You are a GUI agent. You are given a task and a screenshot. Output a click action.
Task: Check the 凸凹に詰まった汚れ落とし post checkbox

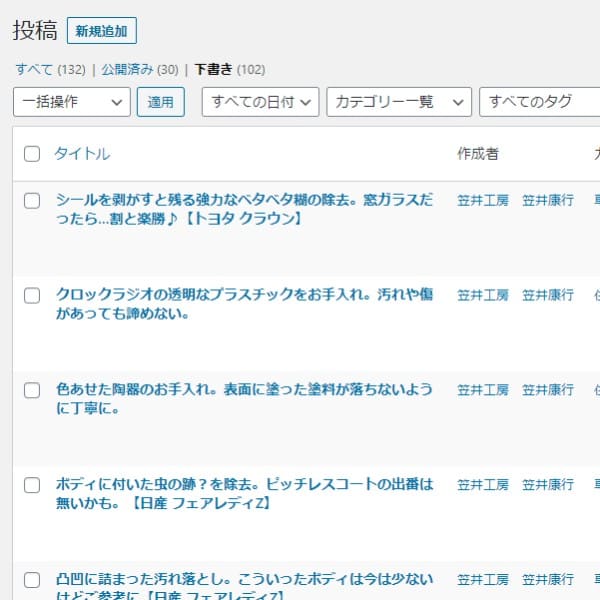pyautogui.click(x=32, y=580)
